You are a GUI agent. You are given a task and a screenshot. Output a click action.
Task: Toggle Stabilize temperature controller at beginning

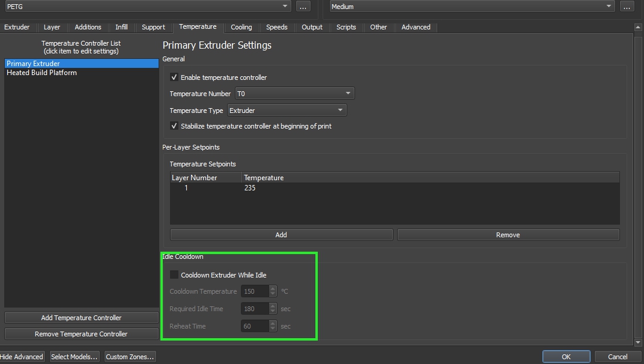click(174, 126)
